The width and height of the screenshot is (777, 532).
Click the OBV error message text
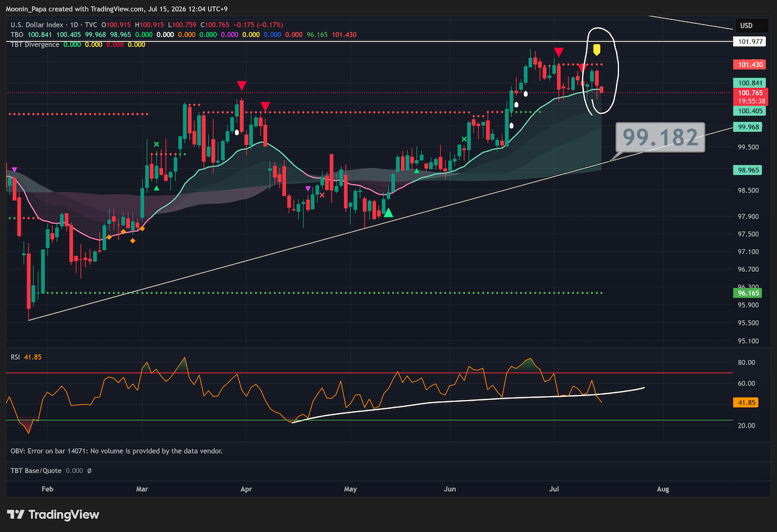click(x=117, y=450)
